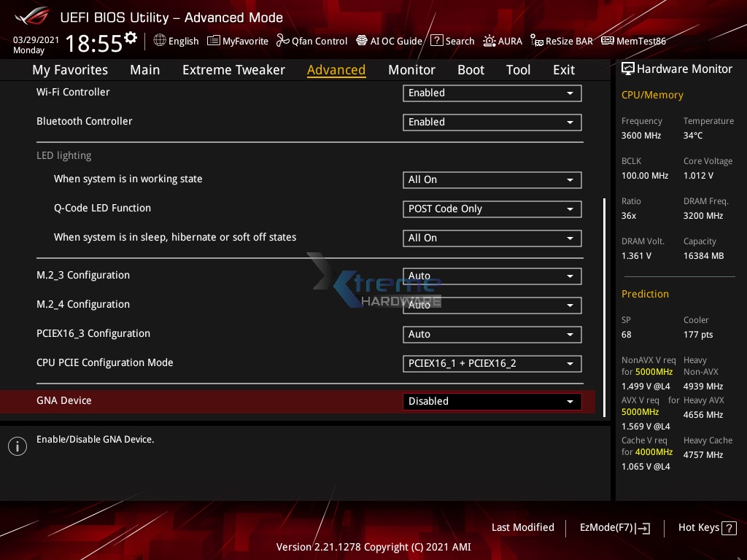Change the English language setting
This screenshot has height=560, width=747.
coord(176,41)
